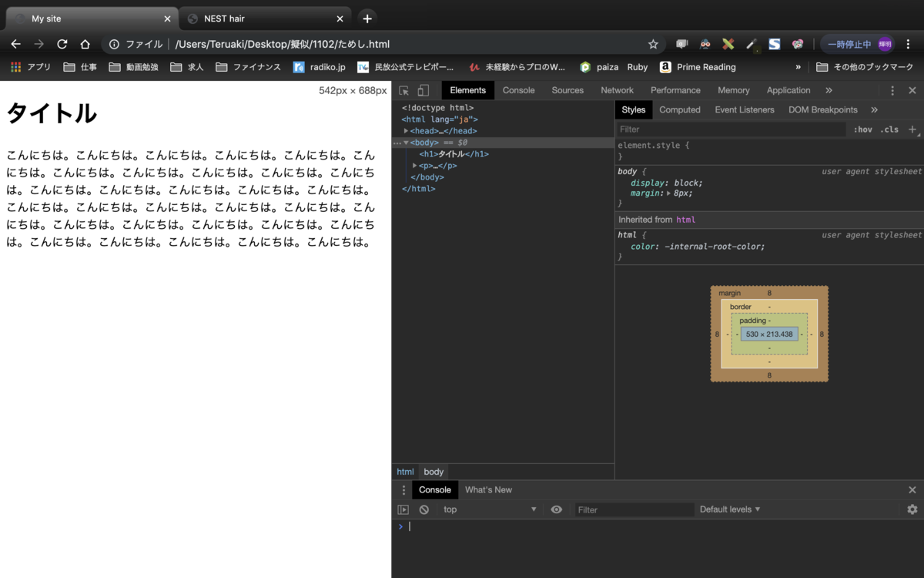This screenshot has width=924, height=578.
Task: Collapse the body element in DOM tree
Action: (x=406, y=143)
